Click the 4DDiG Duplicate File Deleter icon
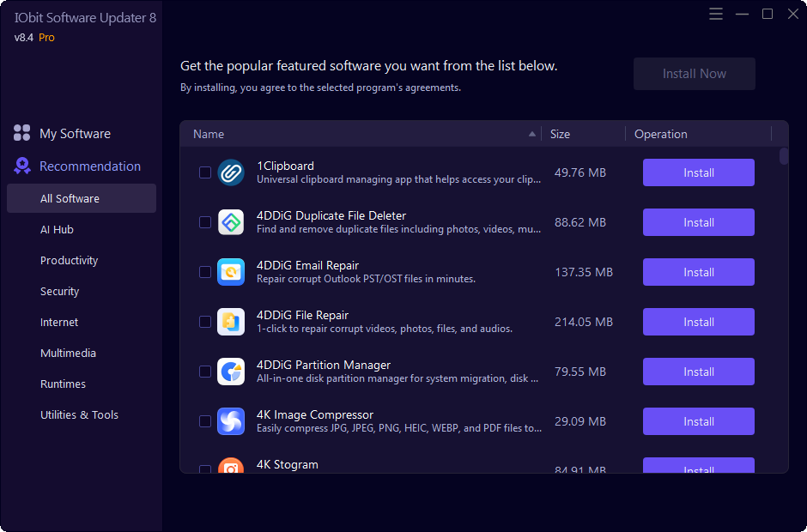The height and width of the screenshot is (532, 807). point(231,222)
